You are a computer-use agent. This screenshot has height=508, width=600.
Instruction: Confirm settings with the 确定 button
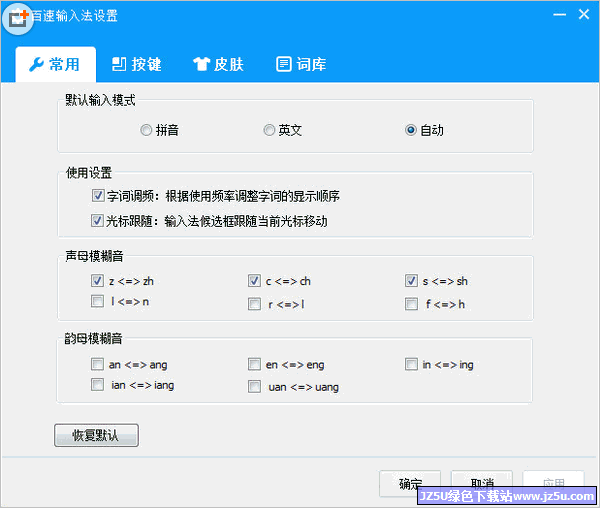(410, 484)
